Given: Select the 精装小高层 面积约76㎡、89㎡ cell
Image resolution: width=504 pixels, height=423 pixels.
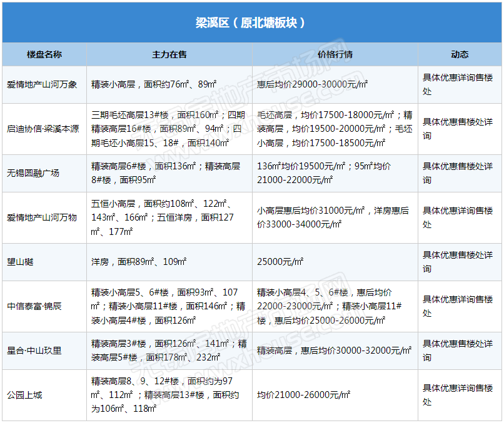Looking at the screenshot, I should pos(154,84).
